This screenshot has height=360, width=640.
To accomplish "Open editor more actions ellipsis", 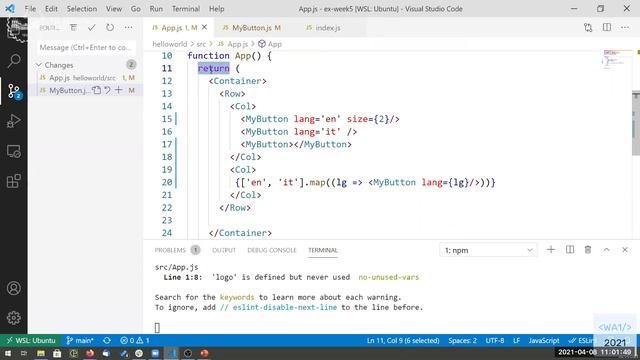I will [625, 28].
